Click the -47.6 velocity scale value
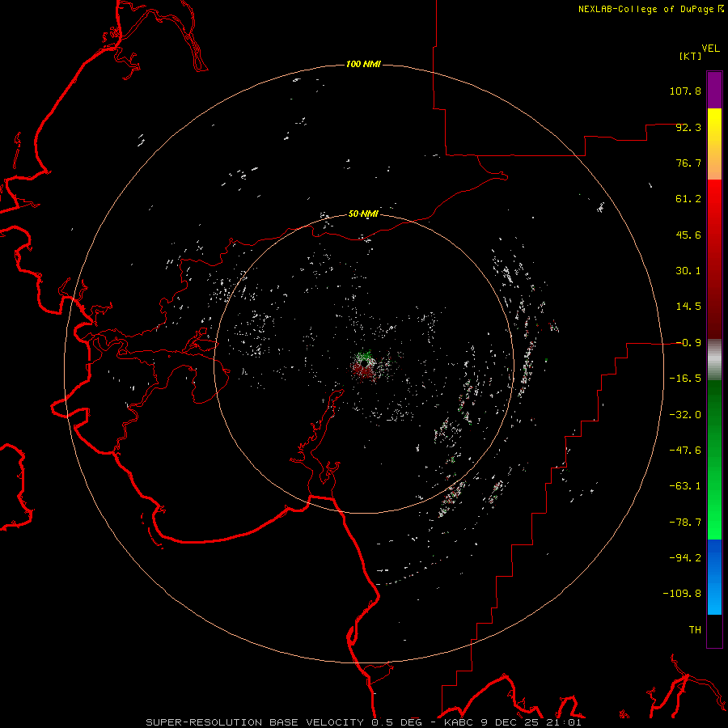 coord(685,451)
